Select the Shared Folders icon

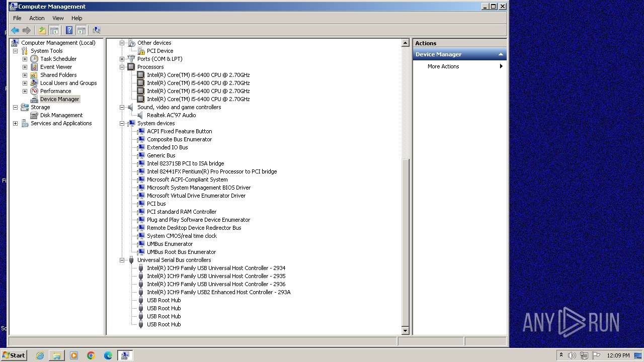coord(34,75)
